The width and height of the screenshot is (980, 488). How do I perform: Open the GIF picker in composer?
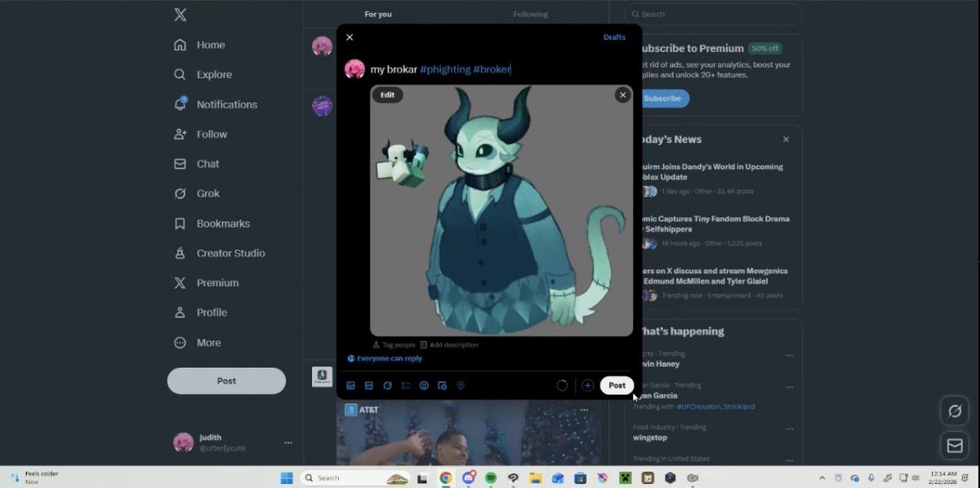tap(369, 386)
